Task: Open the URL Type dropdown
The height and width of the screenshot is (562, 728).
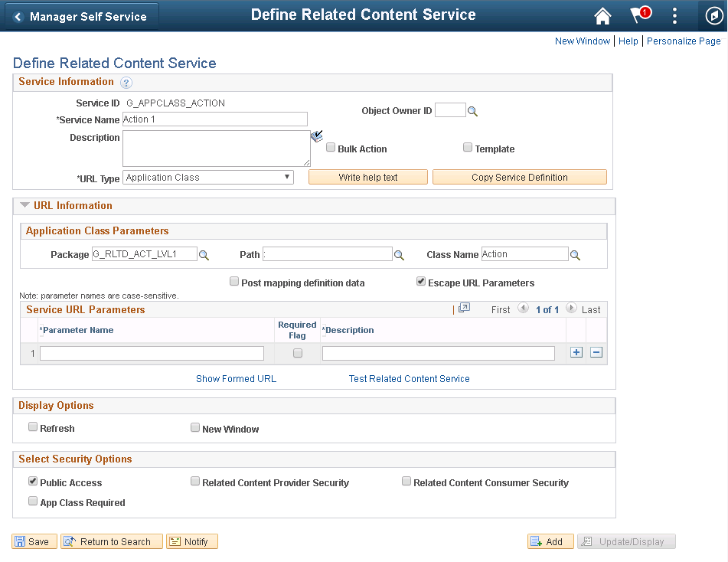Action: point(209,177)
